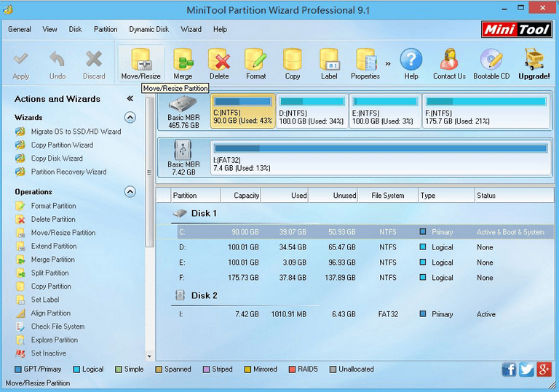Select the F:(NTFS) partition block in disk map

485,111
